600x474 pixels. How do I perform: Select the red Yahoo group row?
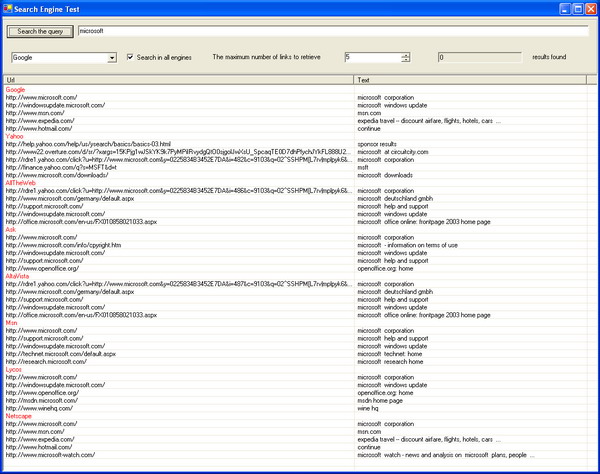tap(15, 136)
